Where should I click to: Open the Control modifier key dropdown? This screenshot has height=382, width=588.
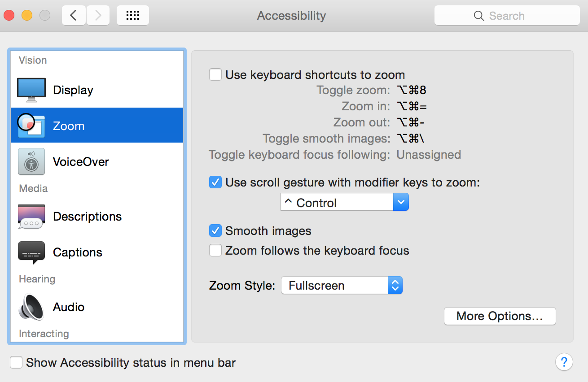(x=345, y=202)
